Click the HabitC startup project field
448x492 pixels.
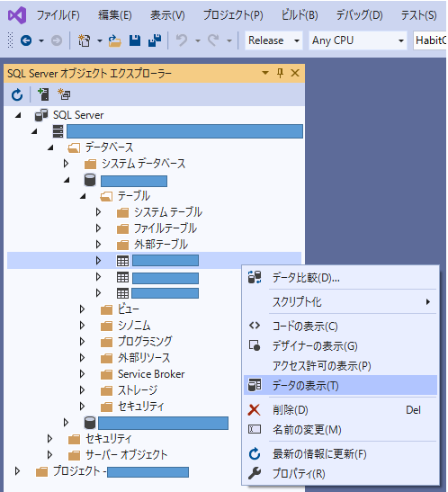[x=430, y=40]
